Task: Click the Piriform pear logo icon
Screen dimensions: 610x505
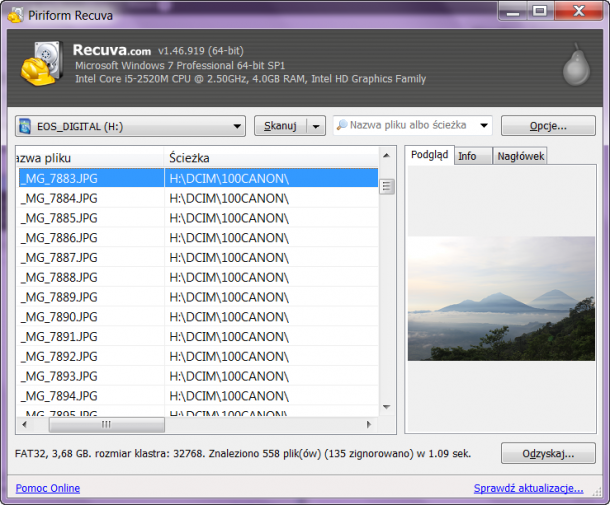Action: (x=576, y=65)
